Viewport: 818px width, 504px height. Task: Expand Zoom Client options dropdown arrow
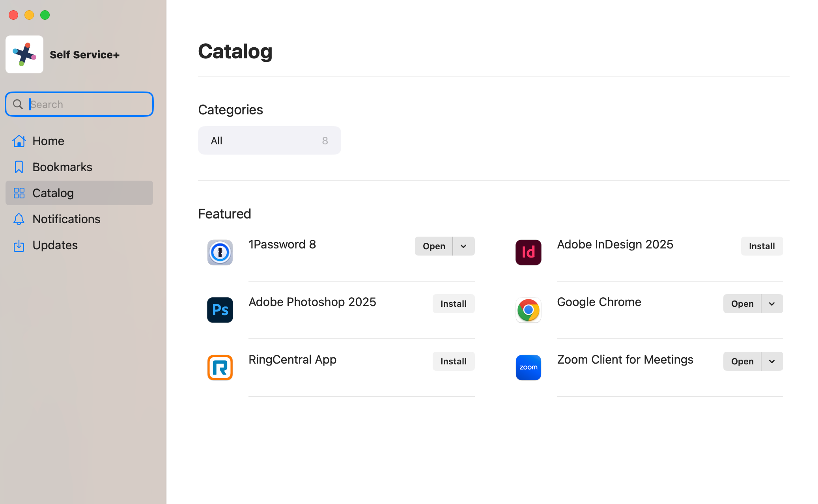point(772,361)
